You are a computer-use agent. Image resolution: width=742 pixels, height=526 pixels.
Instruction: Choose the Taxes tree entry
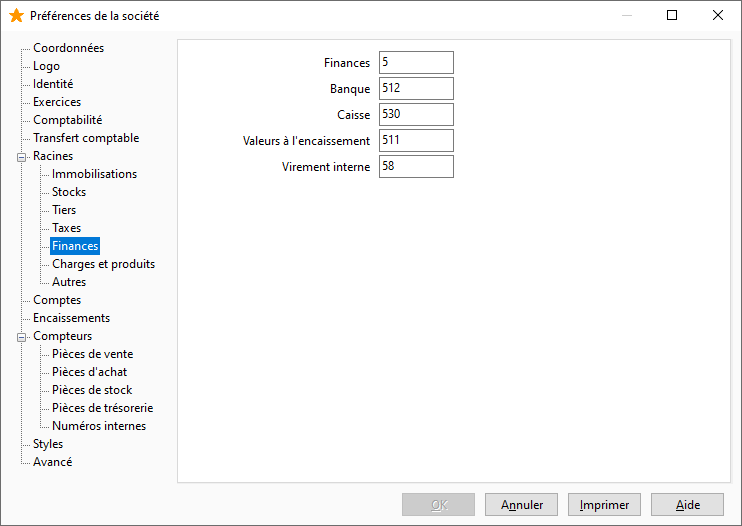[67, 228]
